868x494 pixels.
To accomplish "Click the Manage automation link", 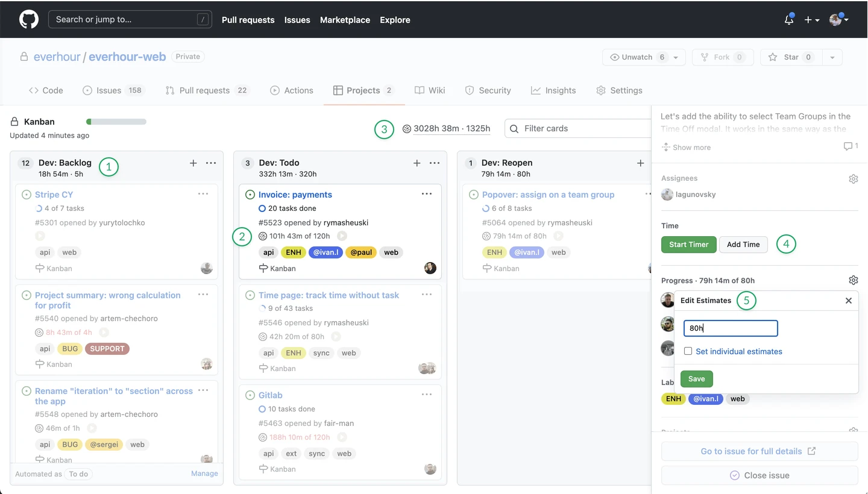I will click(x=204, y=474).
